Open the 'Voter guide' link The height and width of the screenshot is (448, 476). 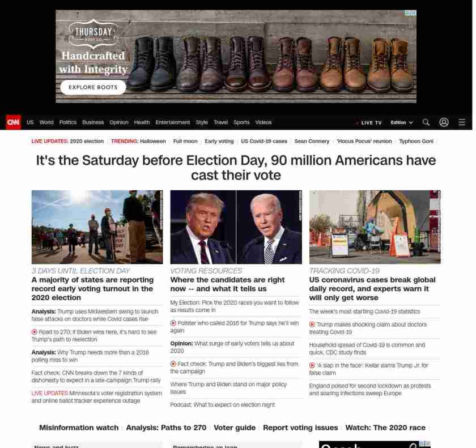(234, 428)
